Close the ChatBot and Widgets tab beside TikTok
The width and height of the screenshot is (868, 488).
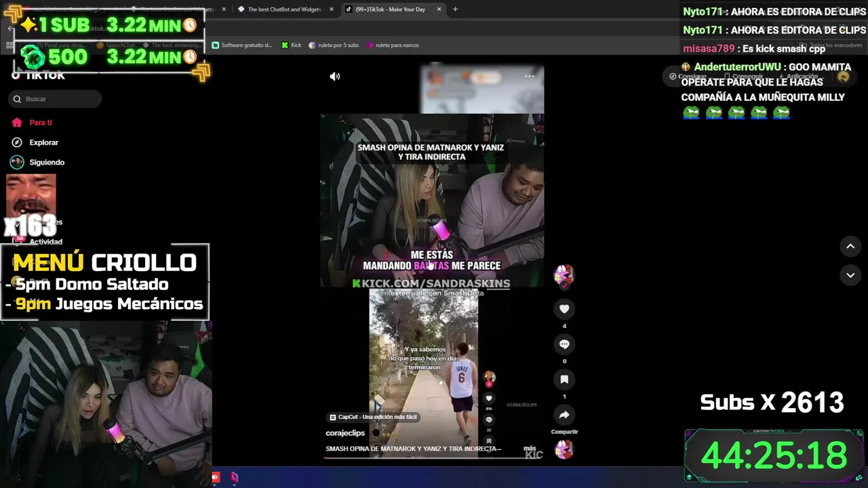click(x=332, y=9)
